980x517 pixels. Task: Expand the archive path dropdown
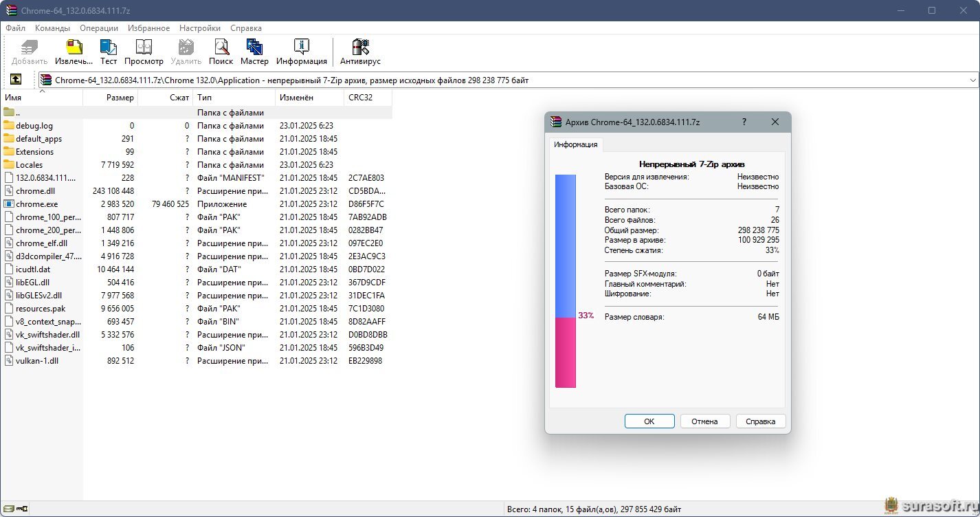[972, 80]
